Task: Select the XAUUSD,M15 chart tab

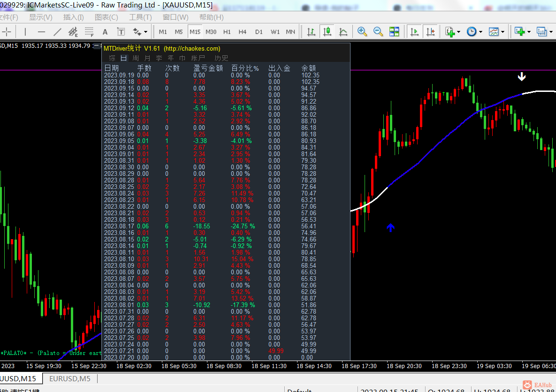Action: tap(21, 378)
